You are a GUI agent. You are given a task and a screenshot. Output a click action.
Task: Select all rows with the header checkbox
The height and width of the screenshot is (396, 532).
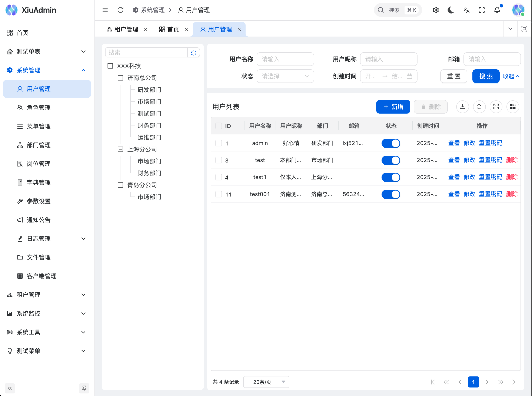[x=219, y=126]
